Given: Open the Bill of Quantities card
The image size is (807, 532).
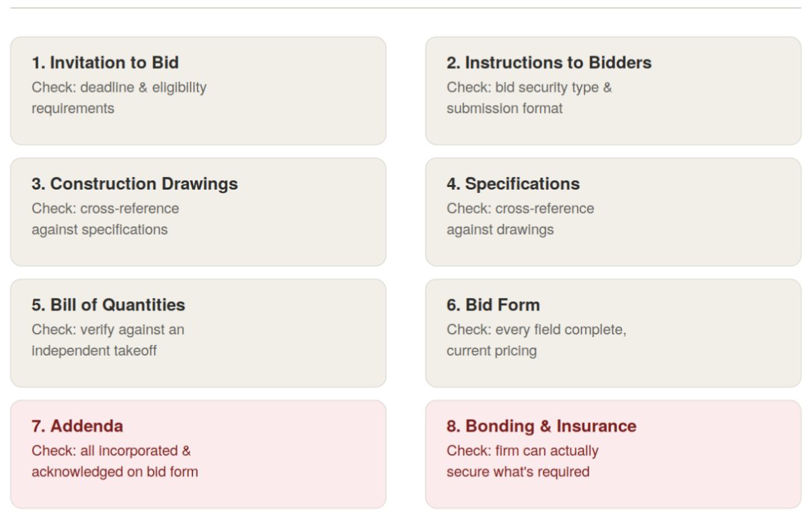Looking at the screenshot, I should (198, 333).
